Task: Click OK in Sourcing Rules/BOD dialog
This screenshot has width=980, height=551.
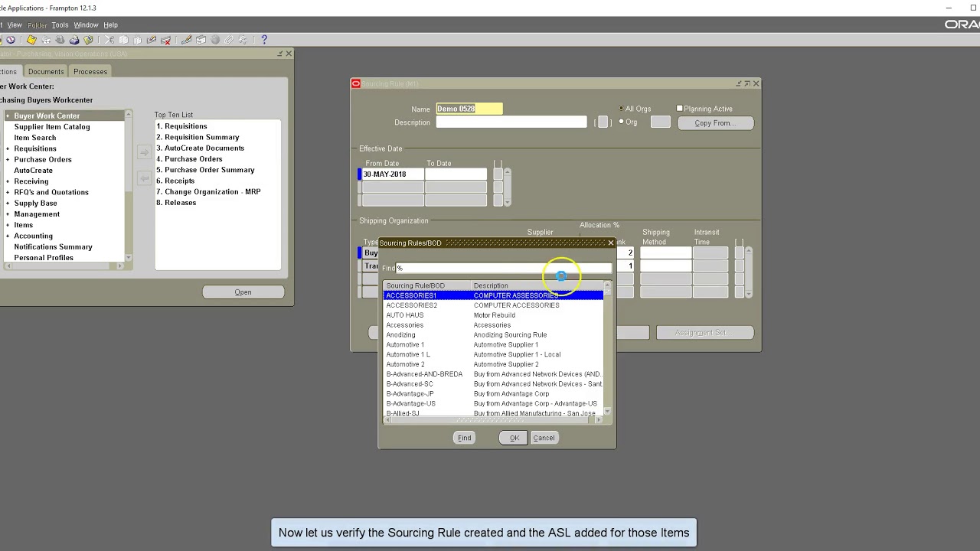Action: point(514,438)
